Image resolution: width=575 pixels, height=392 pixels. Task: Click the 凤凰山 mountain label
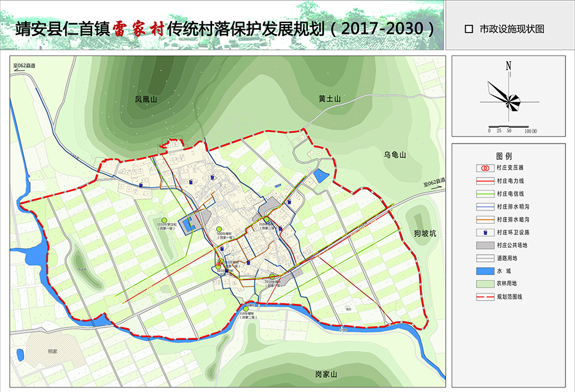click(146, 99)
